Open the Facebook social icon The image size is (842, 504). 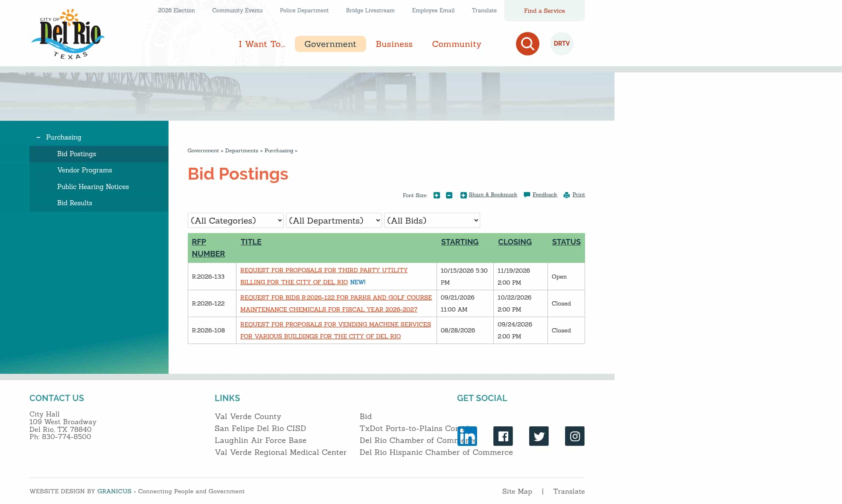pos(503,436)
